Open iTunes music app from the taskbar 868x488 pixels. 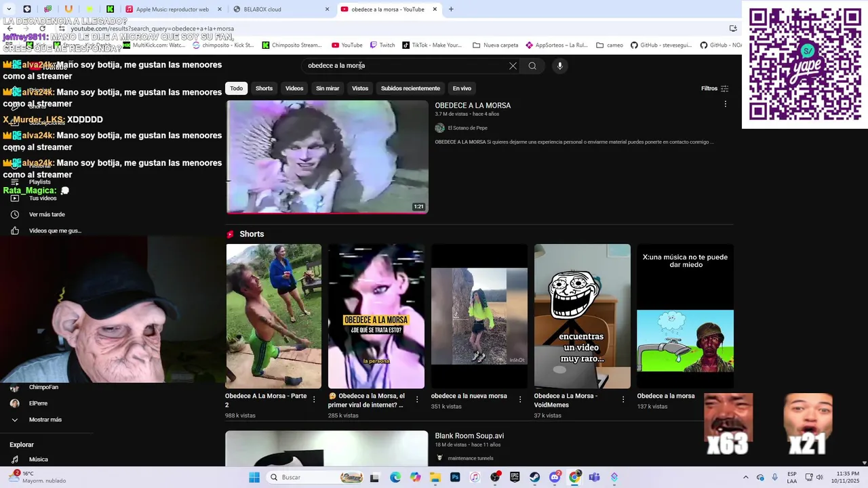(475, 477)
